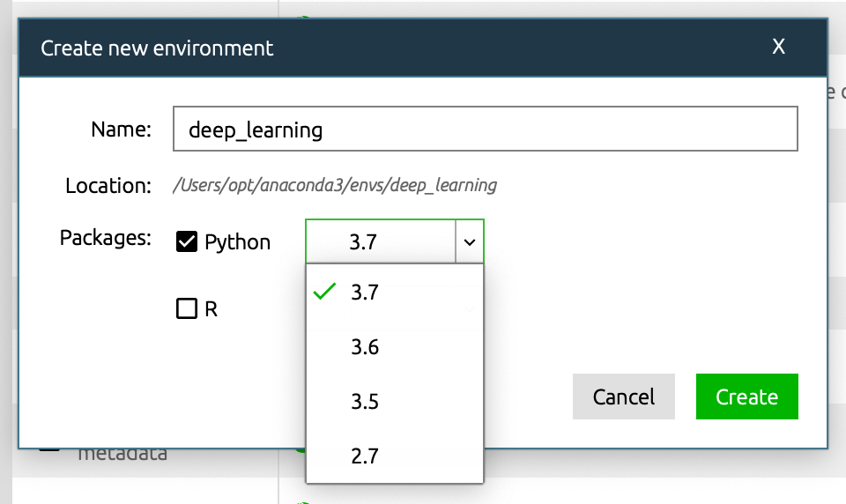Choose Python 3.6 from the dropdown list
846x504 pixels.
(365, 347)
